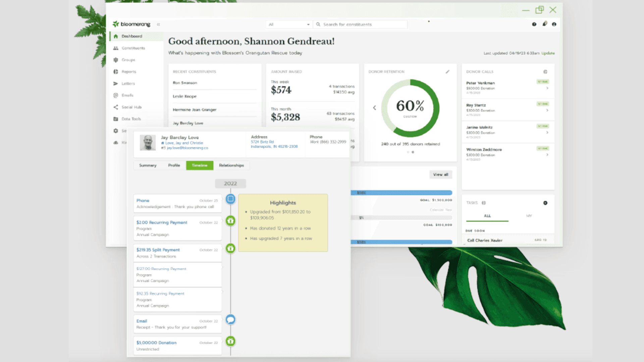Open Constituents in the sidebar
This screenshot has width=644, height=362.
(133, 48)
